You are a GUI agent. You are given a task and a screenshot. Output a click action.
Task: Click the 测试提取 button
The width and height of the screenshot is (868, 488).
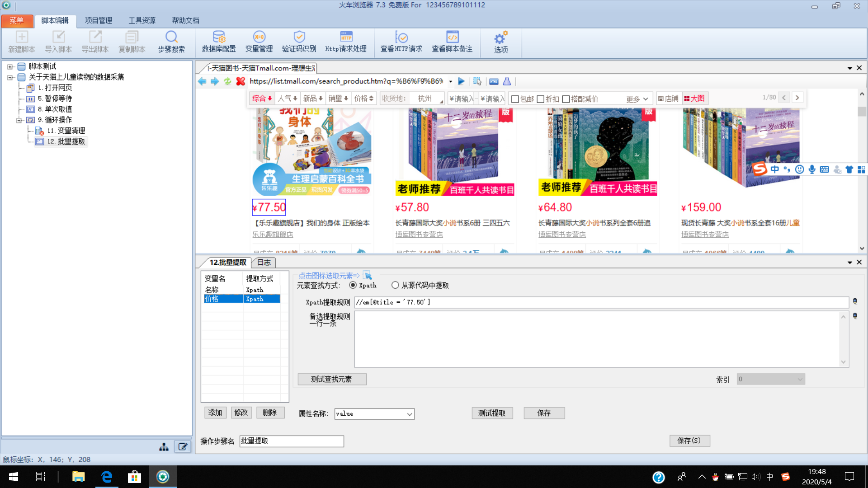point(492,413)
